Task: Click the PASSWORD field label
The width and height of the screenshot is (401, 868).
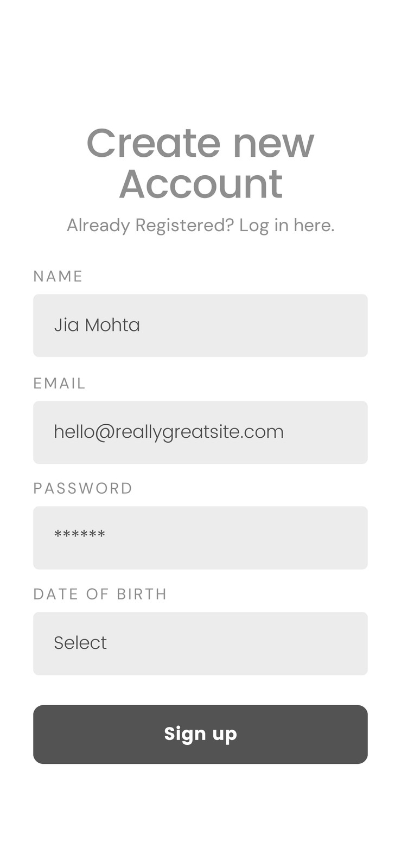Action: [x=82, y=488]
